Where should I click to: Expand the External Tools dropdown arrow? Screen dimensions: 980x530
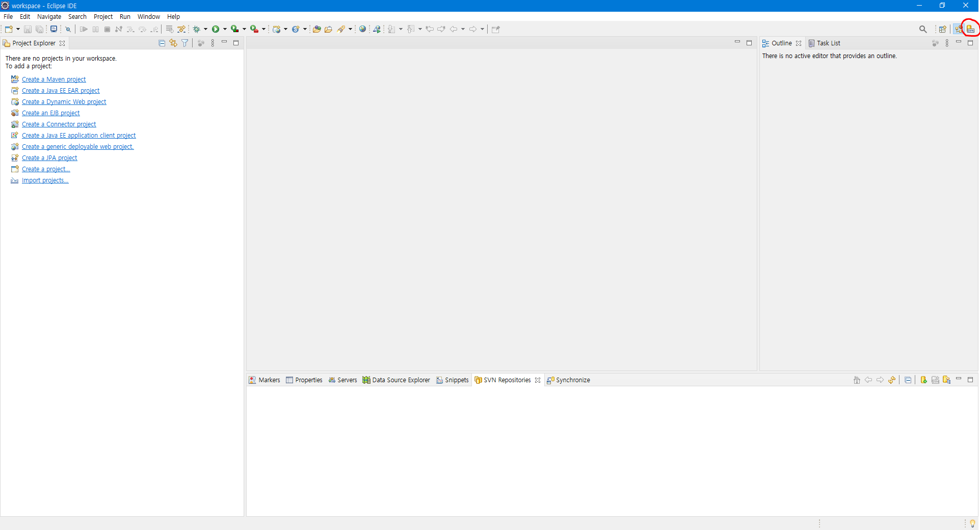[x=263, y=29]
